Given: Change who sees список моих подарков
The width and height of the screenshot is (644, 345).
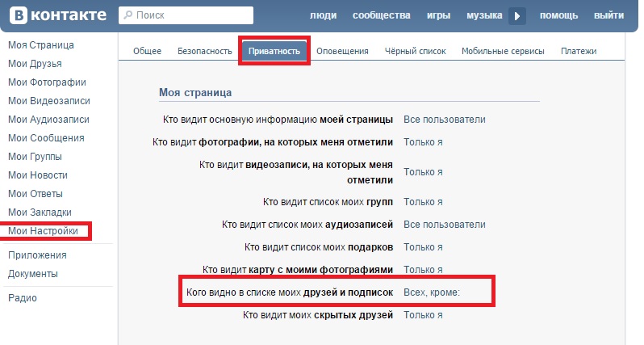Looking at the screenshot, I should 423,247.
